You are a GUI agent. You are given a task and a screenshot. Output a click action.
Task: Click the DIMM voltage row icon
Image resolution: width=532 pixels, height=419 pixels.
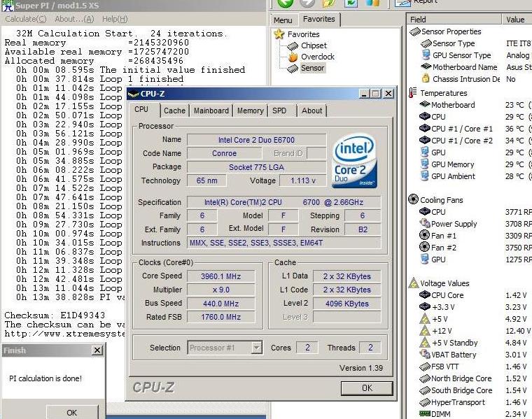coord(425,413)
